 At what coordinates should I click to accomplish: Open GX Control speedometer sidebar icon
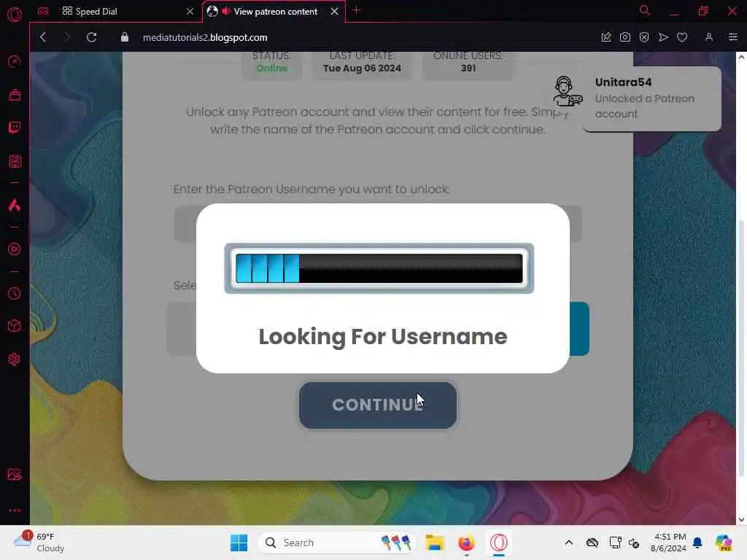pyautogui.click(x=15, y=61)
